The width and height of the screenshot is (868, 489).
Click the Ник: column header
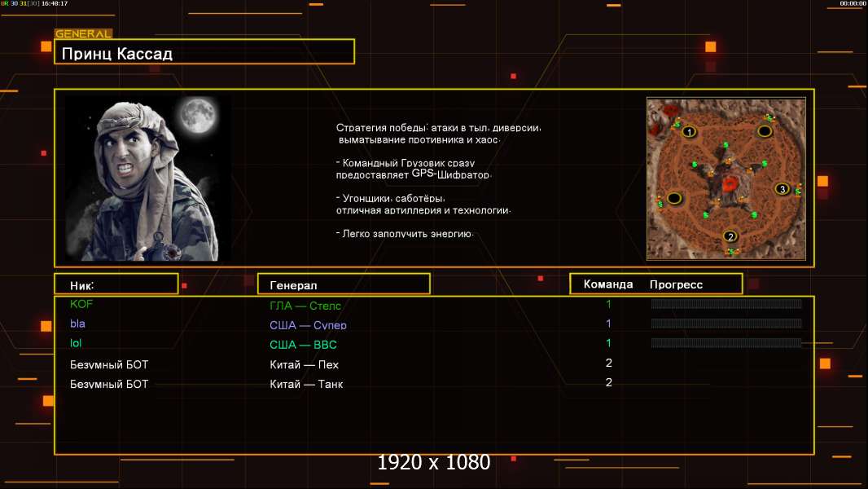pos(116,284)
